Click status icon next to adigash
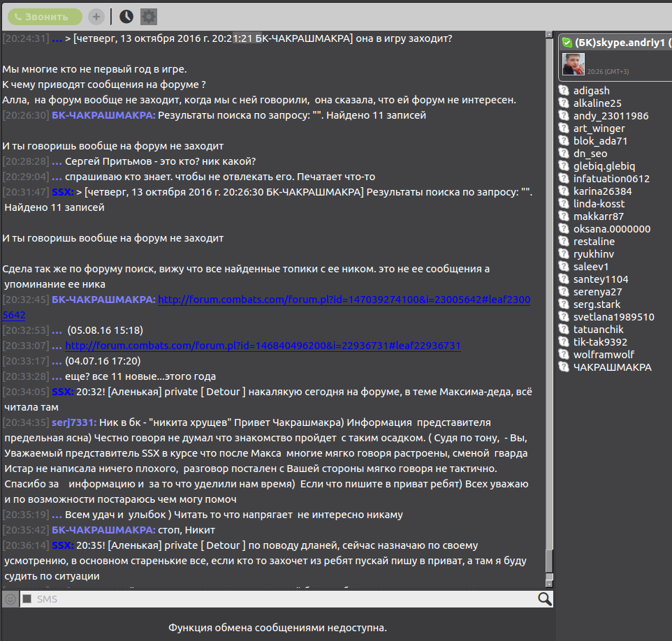 564,90
